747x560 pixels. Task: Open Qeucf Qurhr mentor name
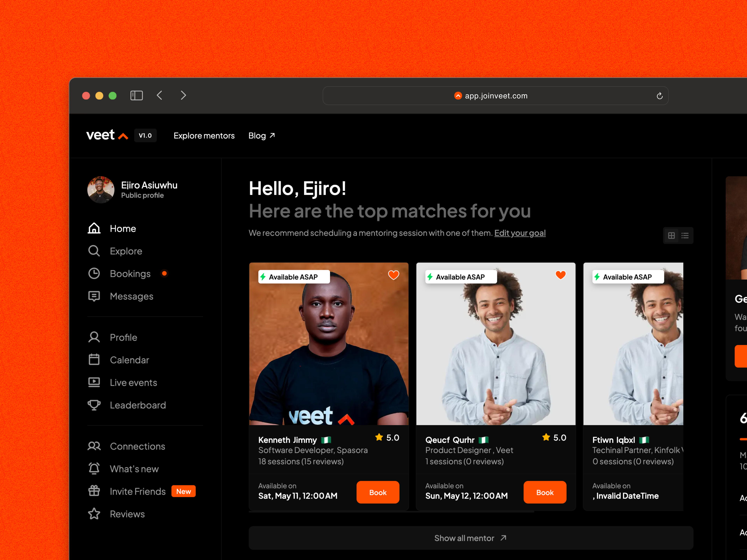[450, 440]
